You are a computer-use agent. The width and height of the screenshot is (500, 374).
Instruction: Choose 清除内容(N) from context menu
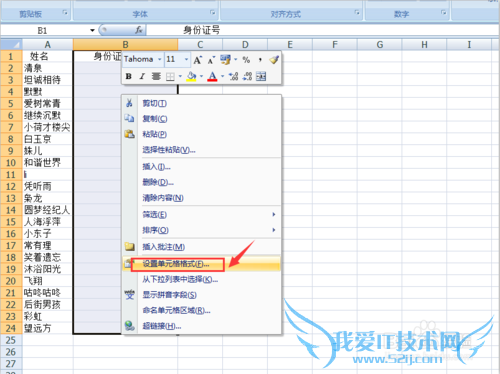(x=202, y=198)
